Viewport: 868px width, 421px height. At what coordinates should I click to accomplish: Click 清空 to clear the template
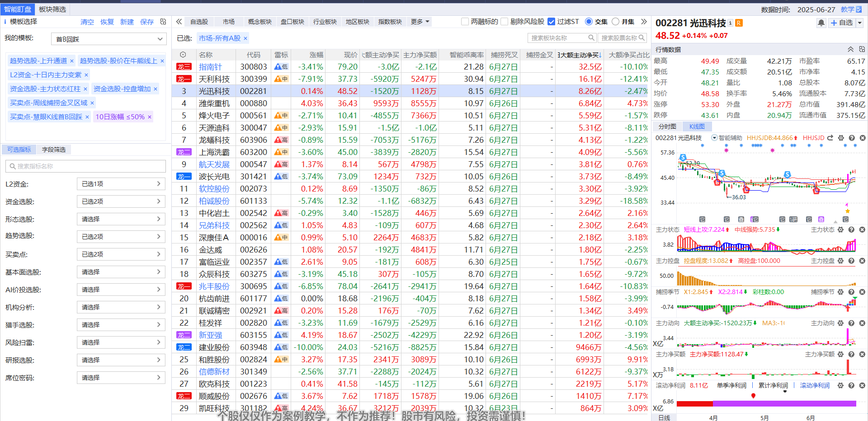[87, 22]
